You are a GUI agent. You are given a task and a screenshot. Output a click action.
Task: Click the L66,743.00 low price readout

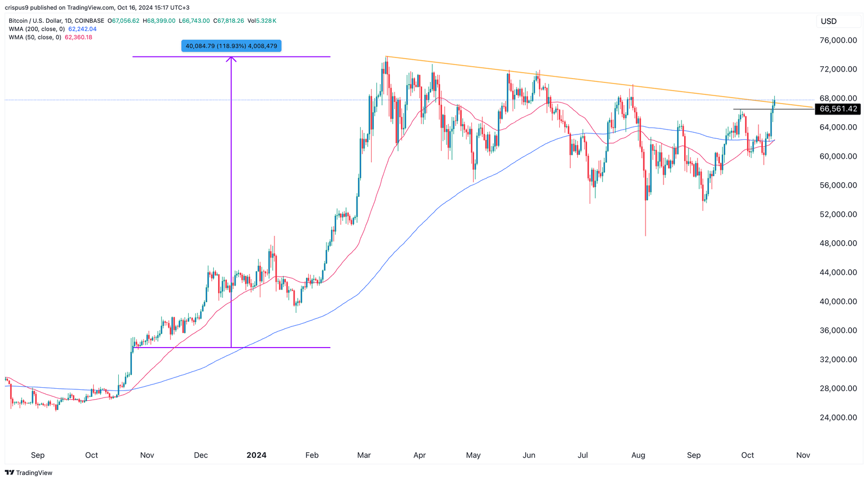(194, 21)
